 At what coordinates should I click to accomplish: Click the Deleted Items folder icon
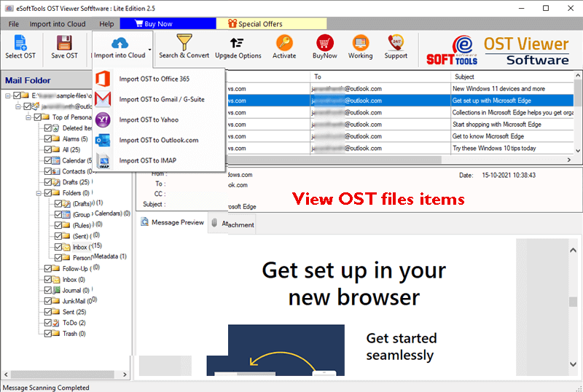click(56, 128)
